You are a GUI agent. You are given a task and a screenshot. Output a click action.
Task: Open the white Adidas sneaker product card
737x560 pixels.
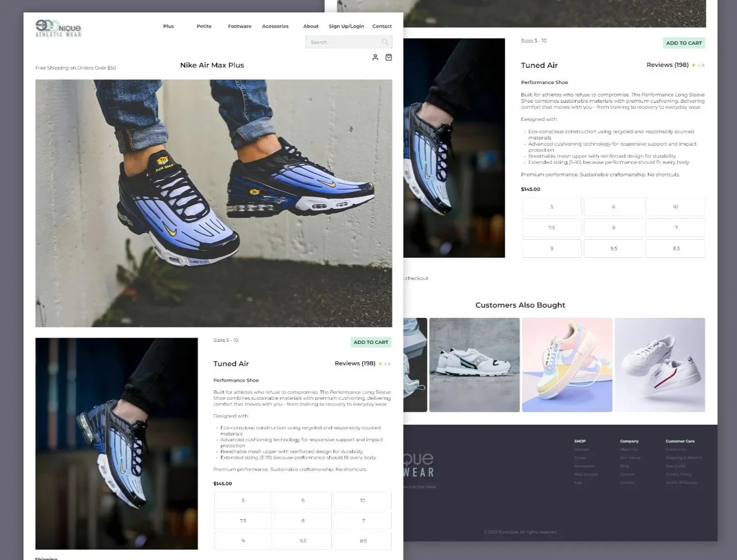coord(660,365)
